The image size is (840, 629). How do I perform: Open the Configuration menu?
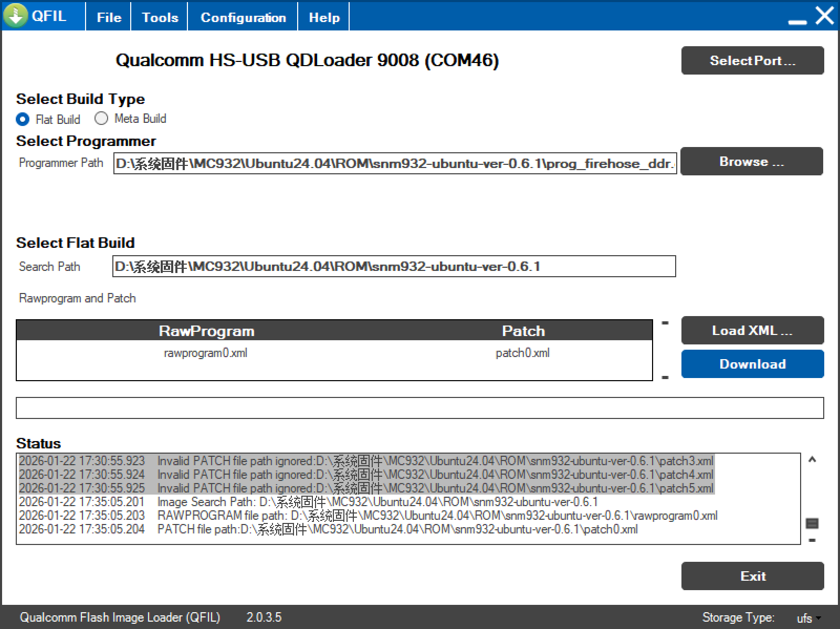coord(243,17)
